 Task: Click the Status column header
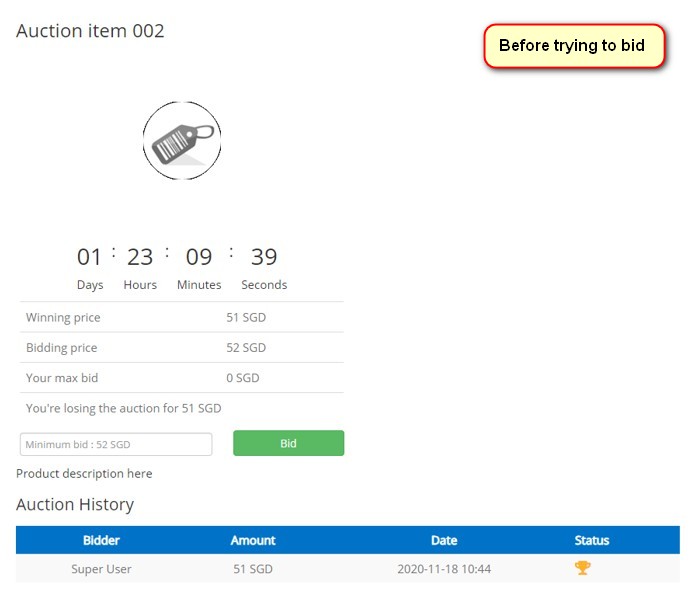(x=592, y=540)
